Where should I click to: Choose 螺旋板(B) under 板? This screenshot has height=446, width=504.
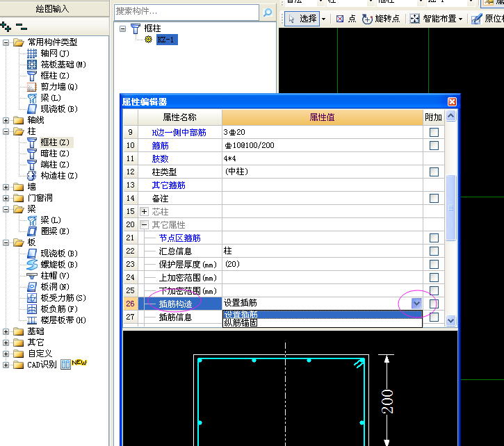coord(58,265)
